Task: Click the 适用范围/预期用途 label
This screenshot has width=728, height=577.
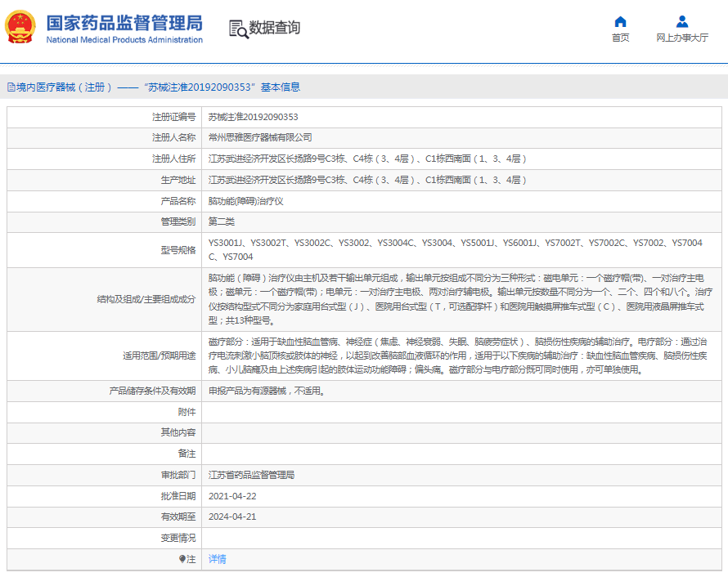Action: click(x=160, y=356)
